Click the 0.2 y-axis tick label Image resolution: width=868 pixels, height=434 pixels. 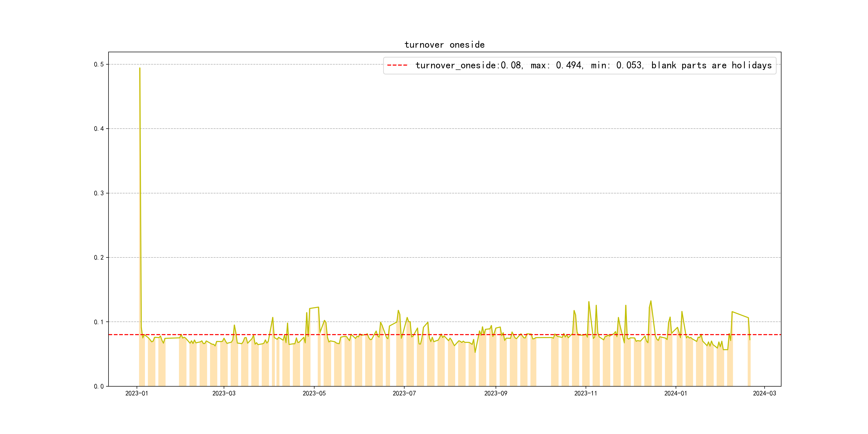tap(99, 257)
